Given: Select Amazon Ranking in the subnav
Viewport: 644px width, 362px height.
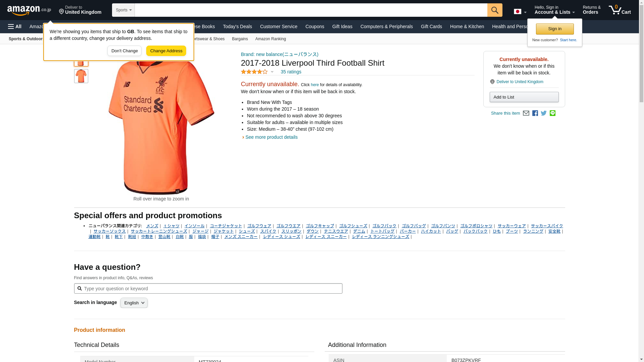Looking at the screenshot, I should point(270,39).
